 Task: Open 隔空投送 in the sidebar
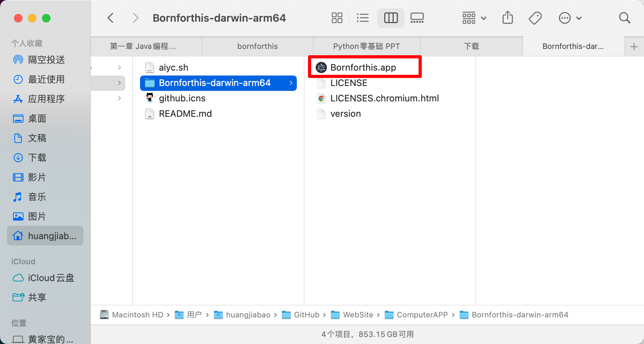[x=45, y=60]
